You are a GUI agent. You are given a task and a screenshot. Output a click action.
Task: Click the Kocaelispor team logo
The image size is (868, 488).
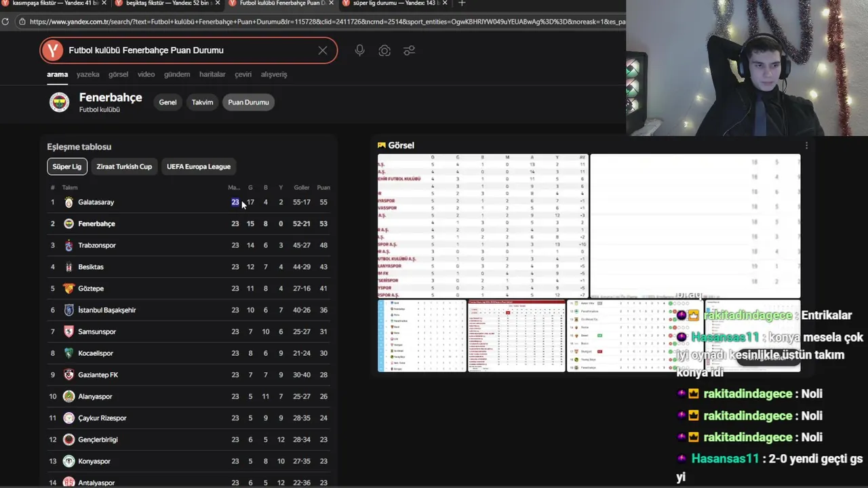pos(68,353)
